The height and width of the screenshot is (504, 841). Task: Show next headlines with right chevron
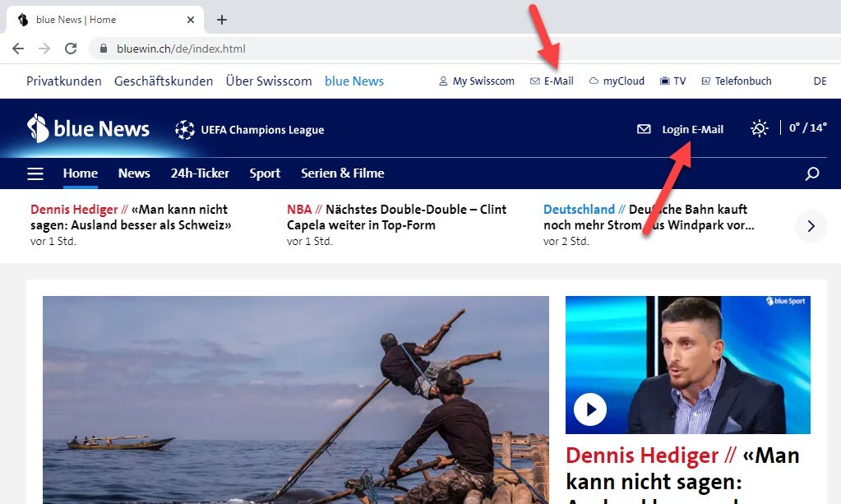[811, 226]
